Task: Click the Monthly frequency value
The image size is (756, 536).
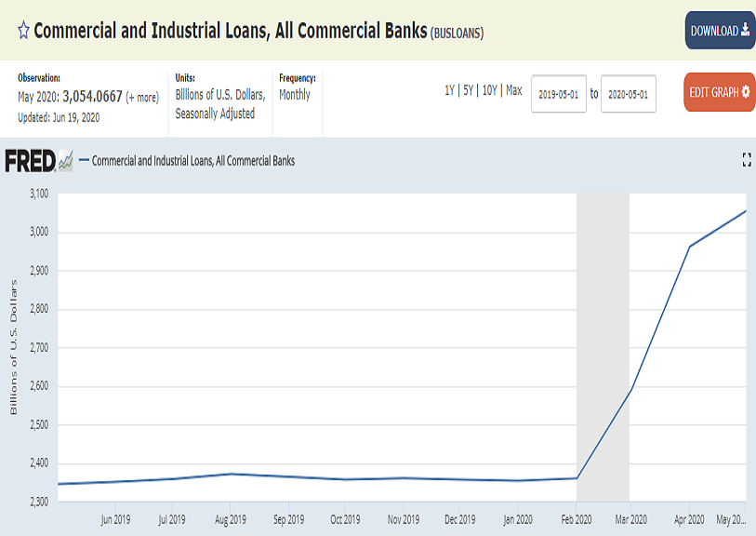Action: point(295,95)
